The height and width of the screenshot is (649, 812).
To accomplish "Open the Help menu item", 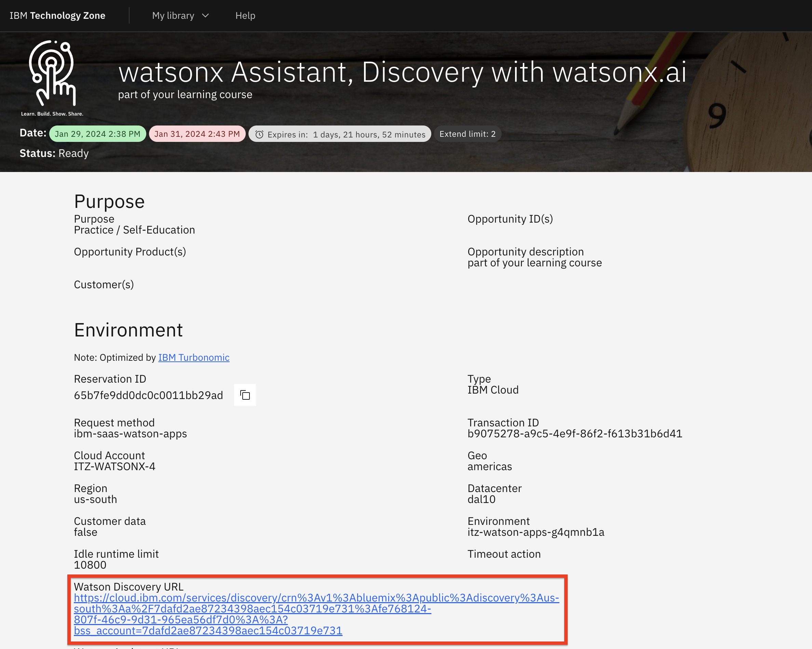I will click(x=245, y=15).
